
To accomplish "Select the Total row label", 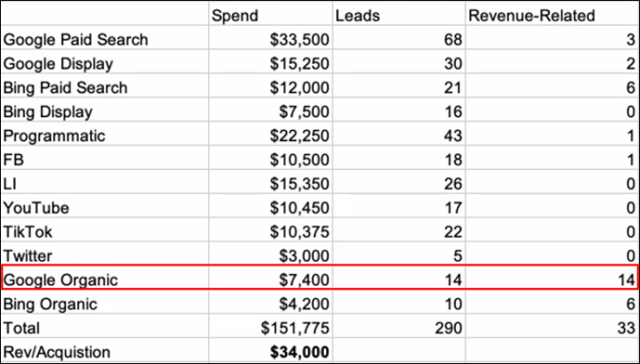I will coord(21,329).
